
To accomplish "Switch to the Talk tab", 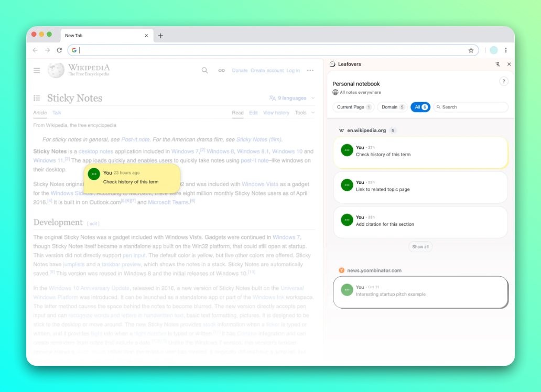I will point(57,113).
